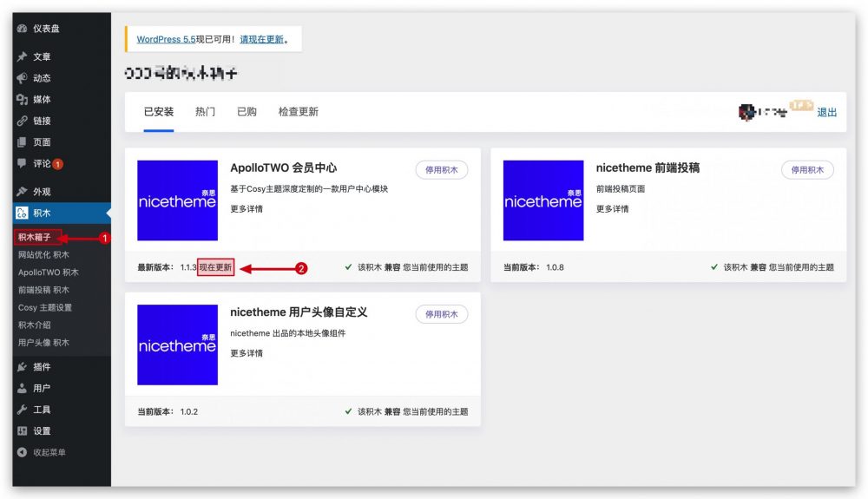
Task: Click the 用户 person icon
Action: (23, 388)
